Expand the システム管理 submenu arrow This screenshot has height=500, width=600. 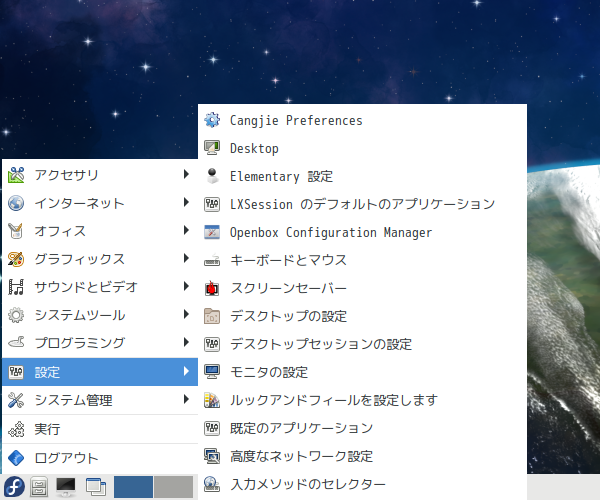186,399
